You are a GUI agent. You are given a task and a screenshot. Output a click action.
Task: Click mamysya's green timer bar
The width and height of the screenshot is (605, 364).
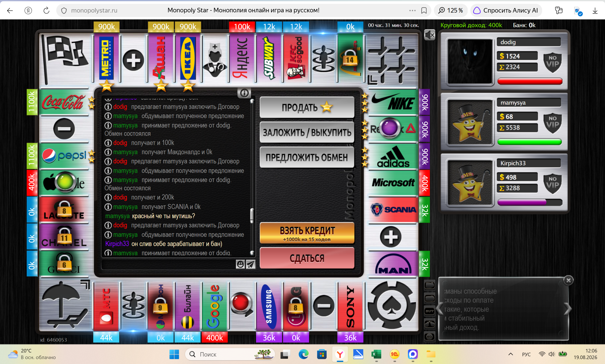click(530, 142)
